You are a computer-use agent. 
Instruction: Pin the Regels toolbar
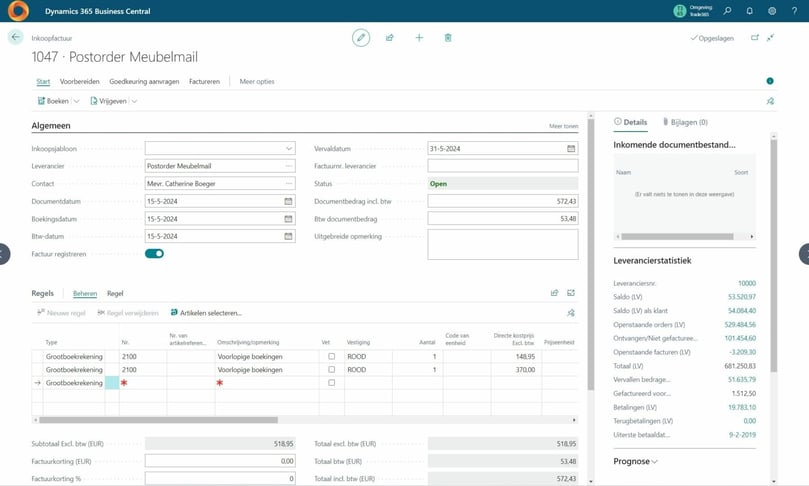(x=571, y=313)
